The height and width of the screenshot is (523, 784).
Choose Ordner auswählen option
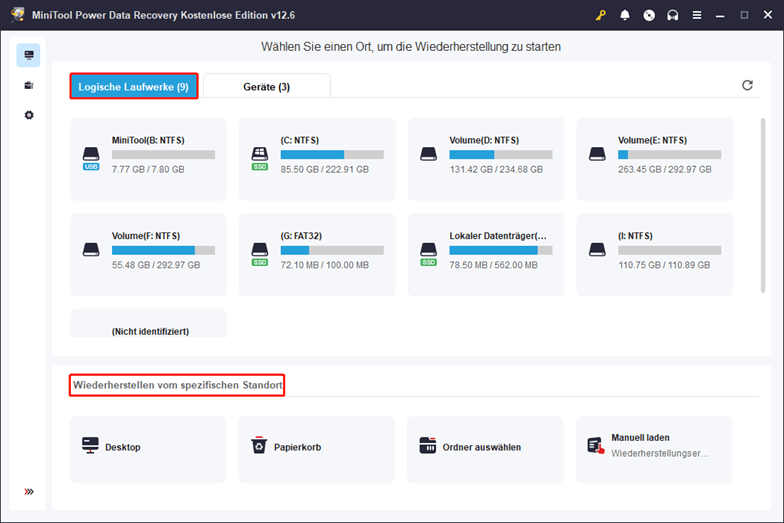click(x=485, y=450)
